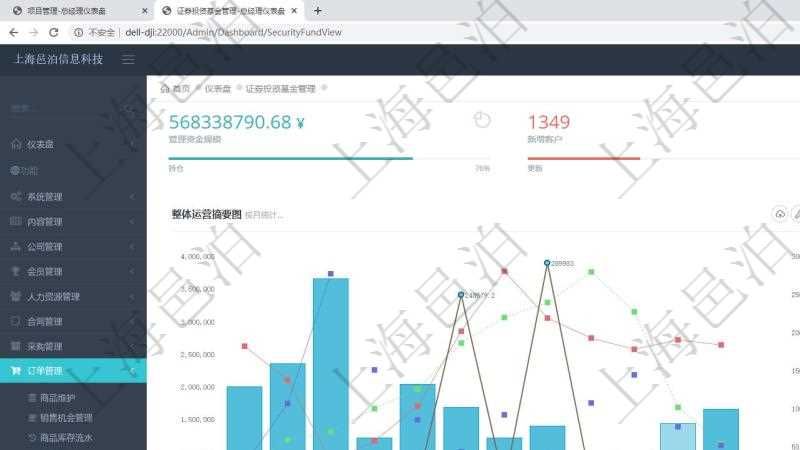
Task: Click the 仪表盘 breadcrumb link
Action: click(217, 89)
